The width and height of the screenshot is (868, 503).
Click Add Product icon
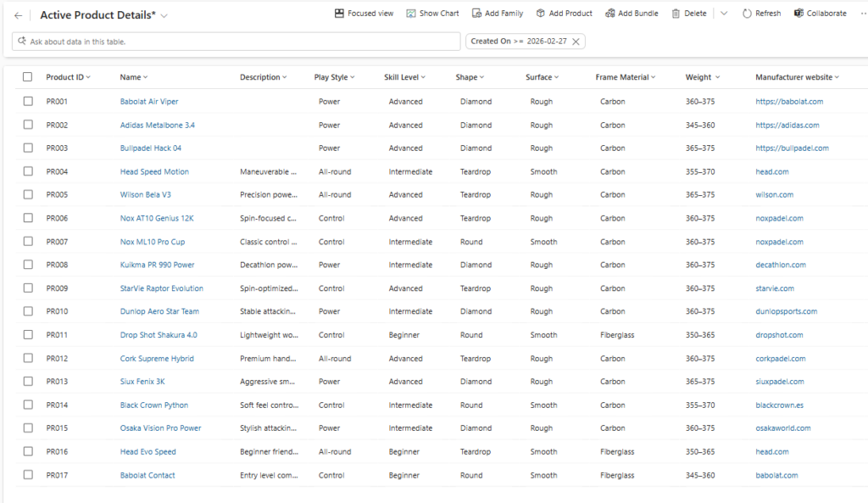(x=542, y=13)
